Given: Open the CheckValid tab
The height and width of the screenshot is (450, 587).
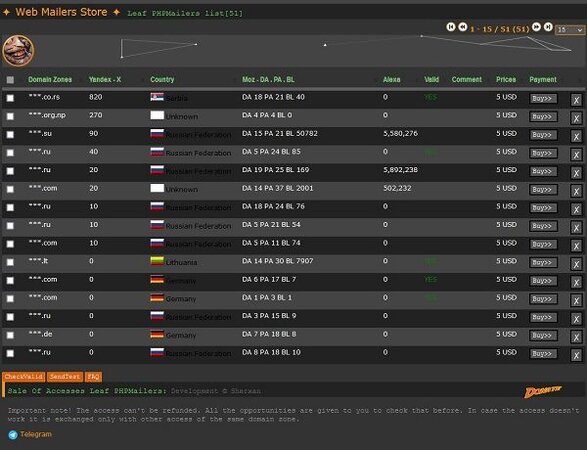Looking at the screenshot, I should (24, 377).
